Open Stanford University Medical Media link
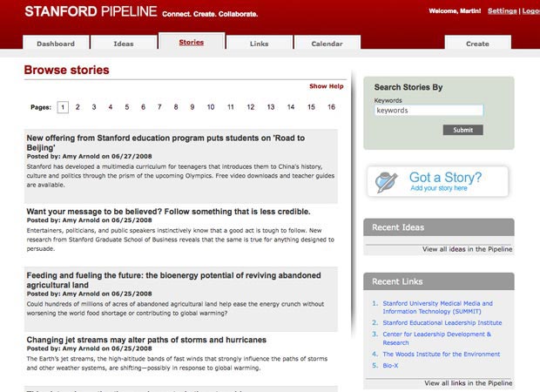Viewport: 540px width, 392px height. [438, 308]
